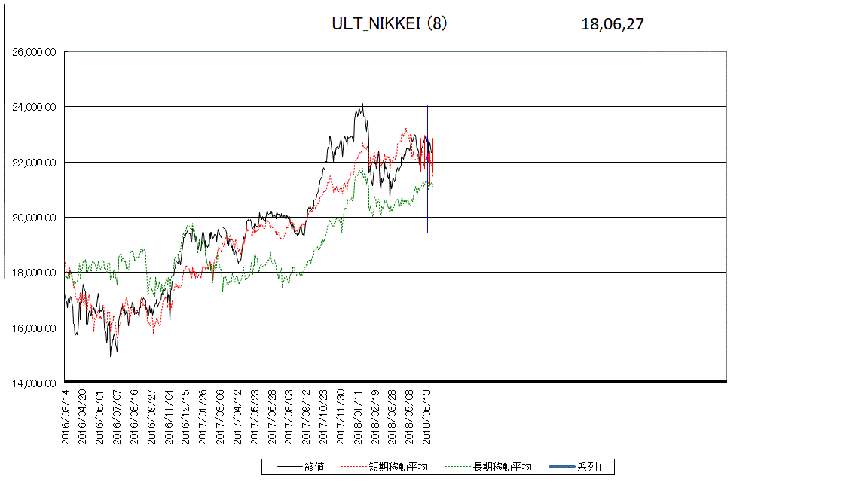This screenshot has height=488, width=868.
Task: Pick the 16,000.00 y-axis label
Action: (35, 328)
